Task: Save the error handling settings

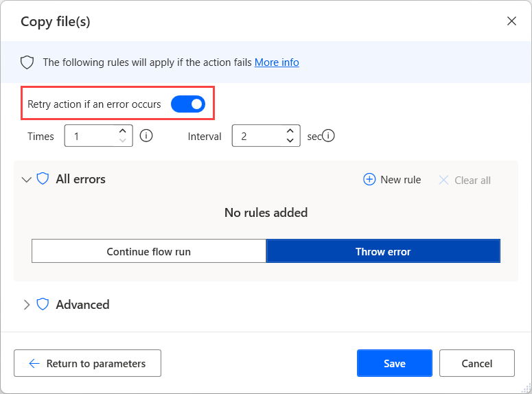Action: pyautogui.click(x=395, y=363)
